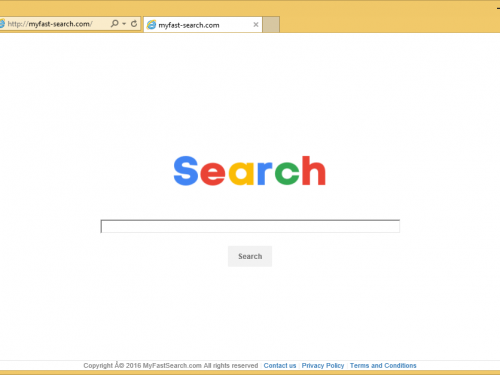Open a new tab with the blank tab button

[271, 25]
